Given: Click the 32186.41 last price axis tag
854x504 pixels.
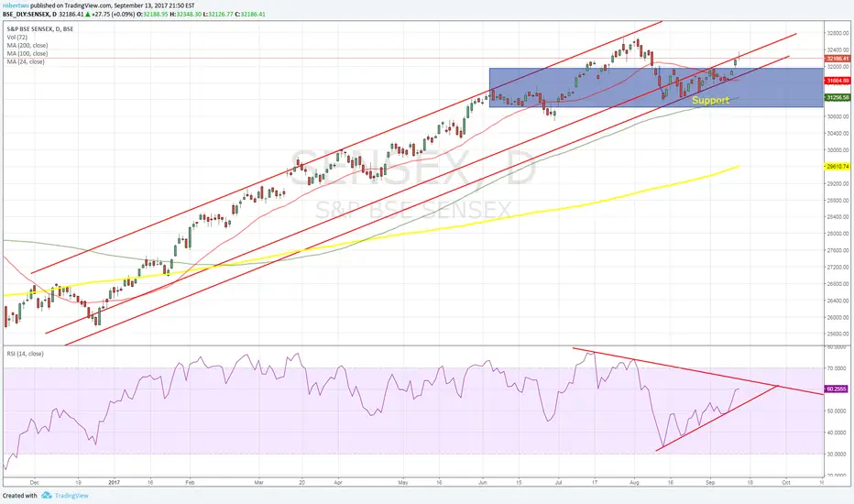Looking at the screenshot, I should [x=838, y=59].
